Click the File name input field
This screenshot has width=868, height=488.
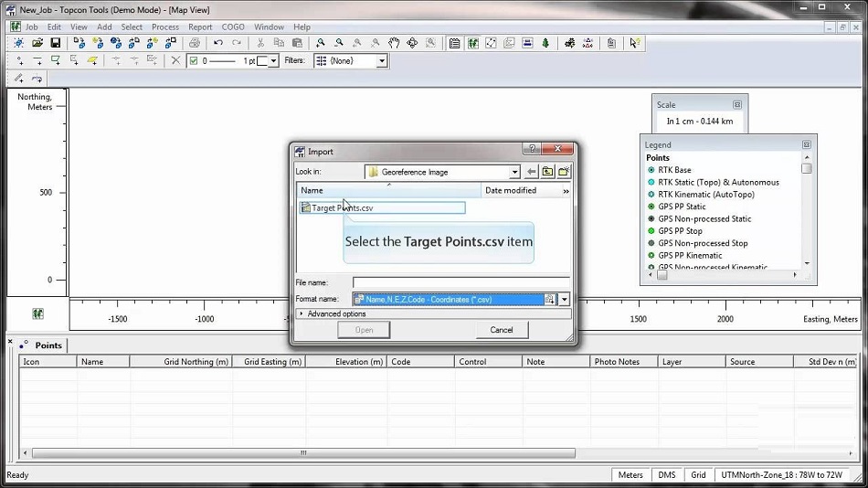pyautogui.click(x=460, y=282)
